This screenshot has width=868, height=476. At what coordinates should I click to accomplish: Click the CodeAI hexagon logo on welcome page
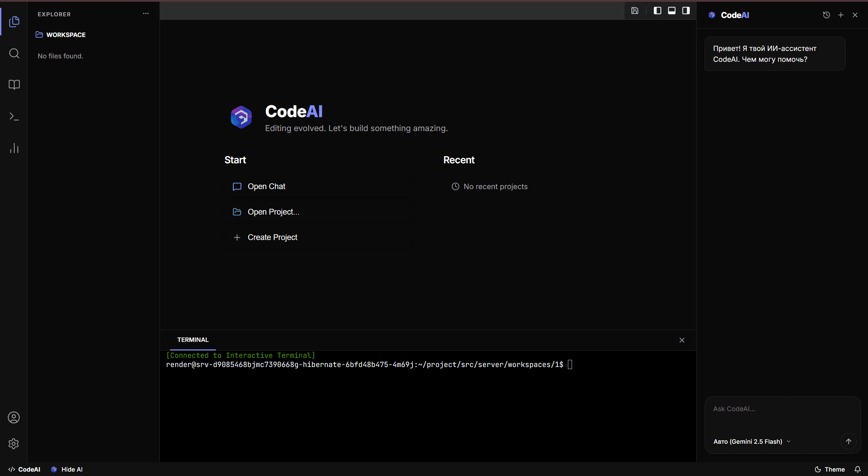tap(241, 117)
